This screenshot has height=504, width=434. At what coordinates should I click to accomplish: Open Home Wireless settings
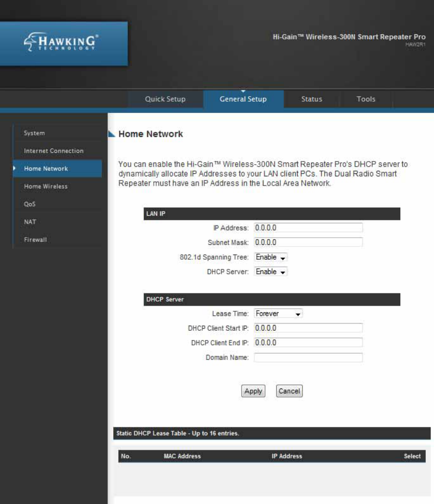pos(58,187)
